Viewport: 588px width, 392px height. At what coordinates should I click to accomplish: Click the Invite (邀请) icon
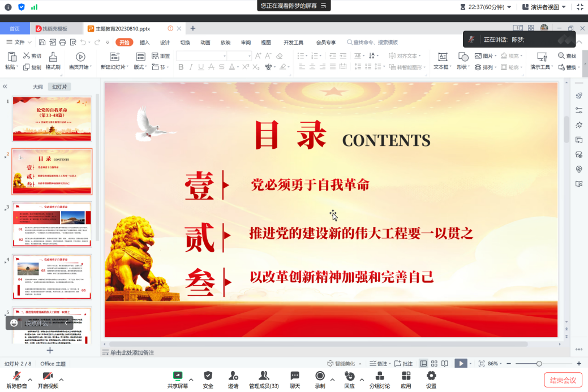point(233,376)
